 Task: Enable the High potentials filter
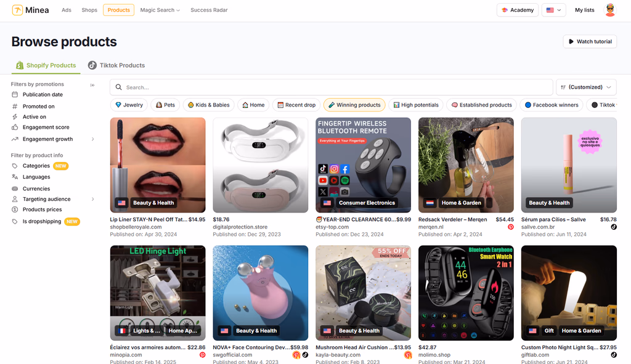pos(416,105)
